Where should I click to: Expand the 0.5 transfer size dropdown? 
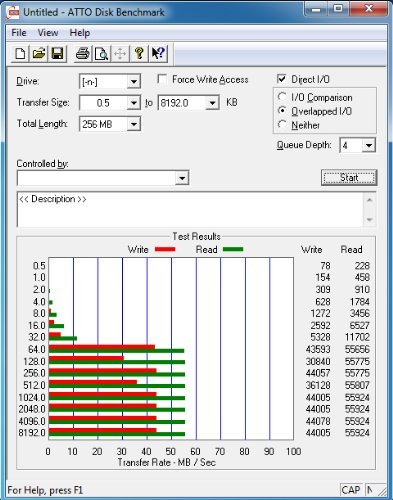coord(133,103)
